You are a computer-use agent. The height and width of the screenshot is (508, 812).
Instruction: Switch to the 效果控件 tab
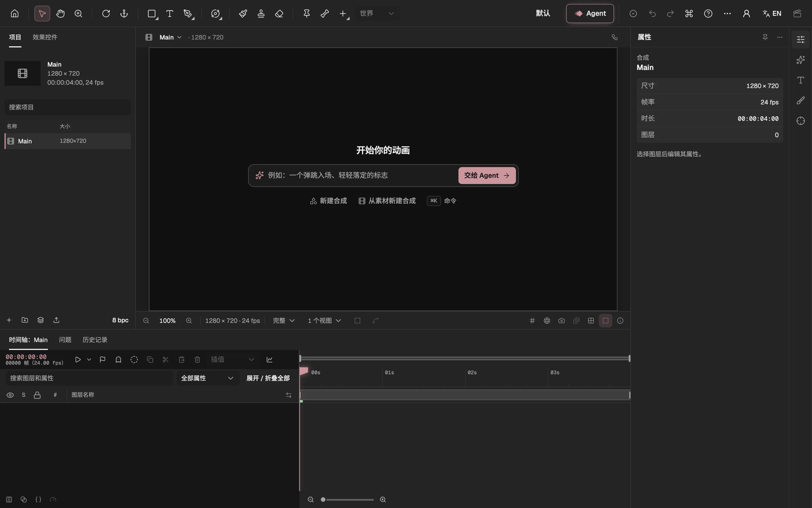tap(45, 37)
